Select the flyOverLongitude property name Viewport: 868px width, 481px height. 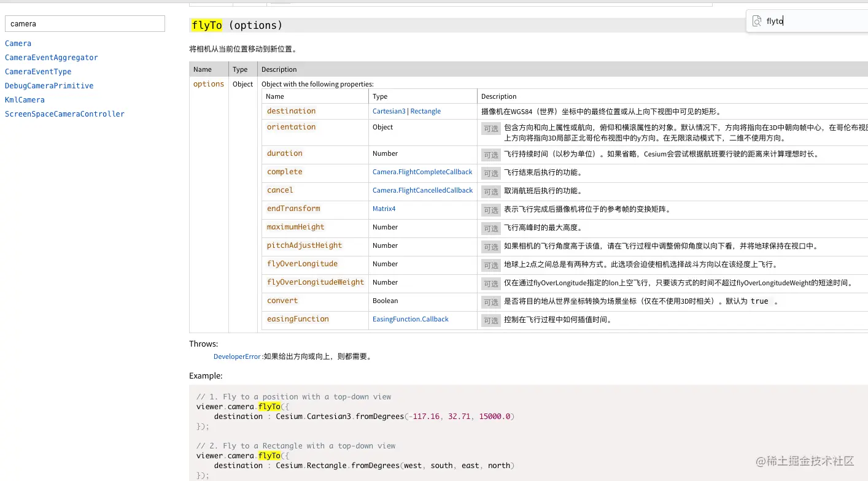point(303,264)
